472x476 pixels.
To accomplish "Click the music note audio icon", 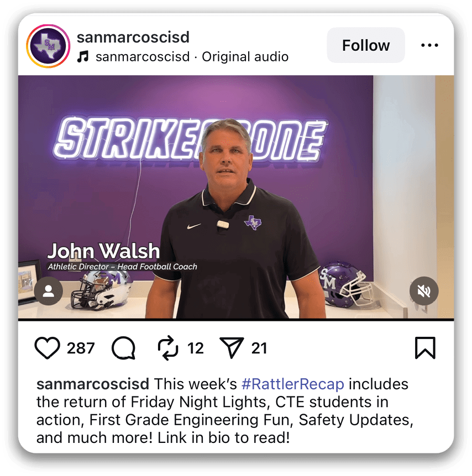I will click(x=83, y=57).
